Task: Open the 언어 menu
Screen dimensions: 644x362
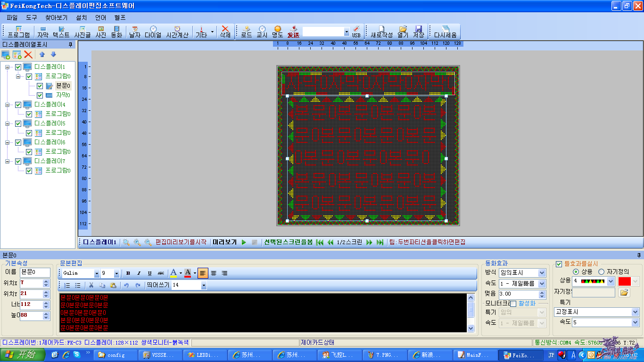Action: (100, 17)
